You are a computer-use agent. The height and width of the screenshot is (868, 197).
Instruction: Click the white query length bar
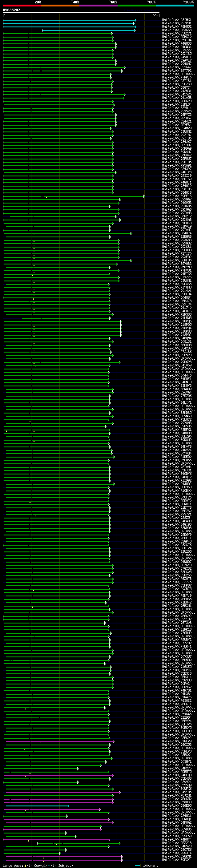pos(81,13)
